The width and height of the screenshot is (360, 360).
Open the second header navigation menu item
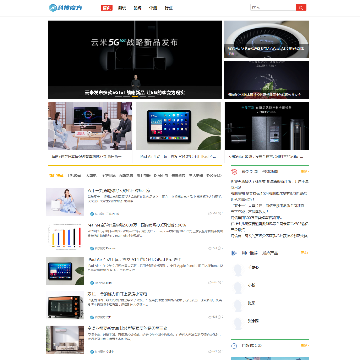point(122,8)
